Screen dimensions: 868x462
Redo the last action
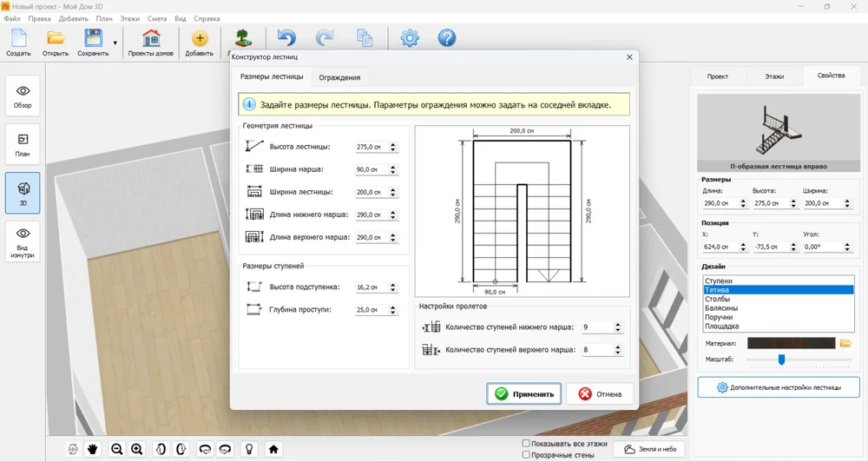click(x=325, y=38)
